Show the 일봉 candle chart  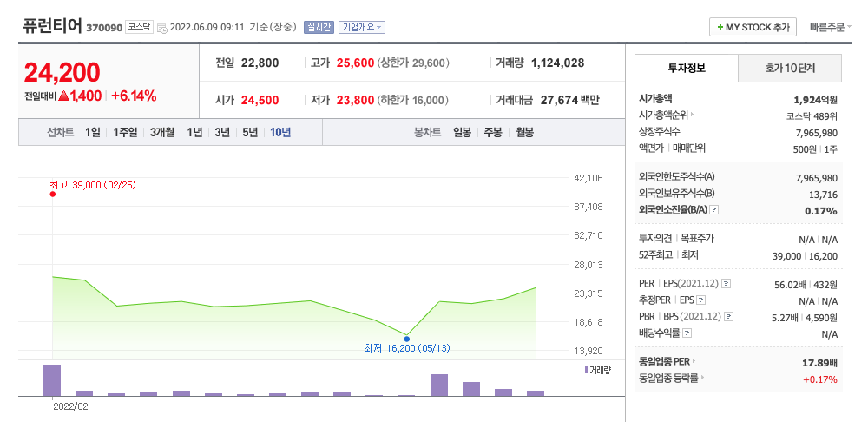(x=463, y=132)
